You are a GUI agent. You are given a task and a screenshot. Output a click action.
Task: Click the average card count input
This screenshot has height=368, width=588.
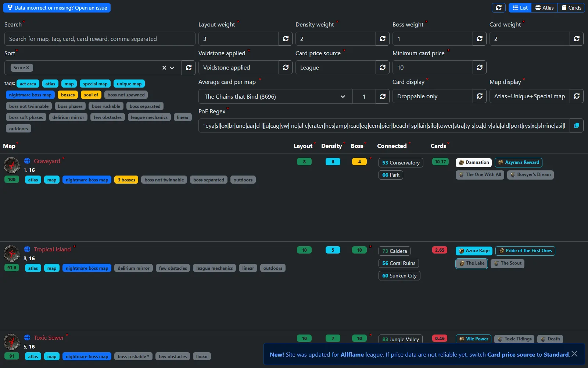tap(364, 96)
